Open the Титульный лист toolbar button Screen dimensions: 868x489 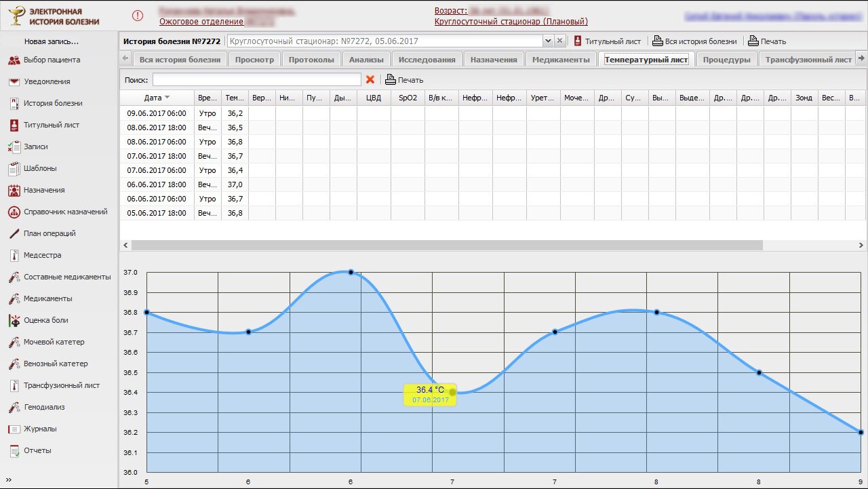[x=607, y=41]
